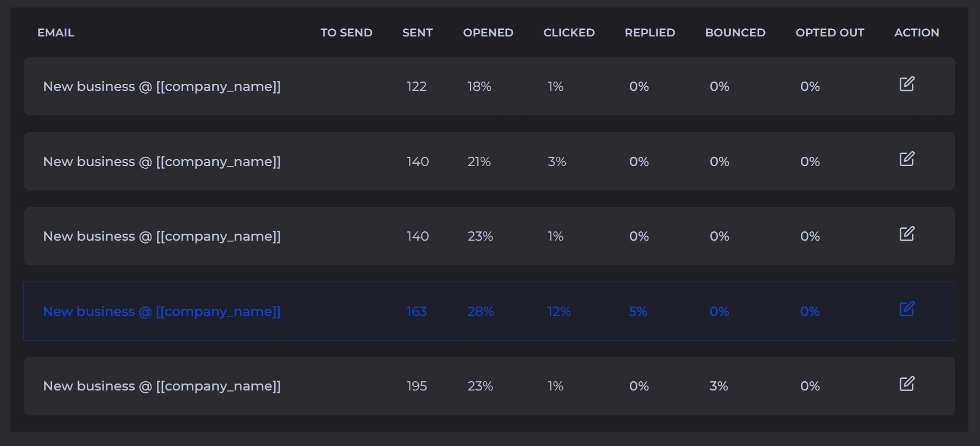Viewport: 980px width, 446px height.
Task: Open the highlighted blue New business email
Action: click(162, 311)
